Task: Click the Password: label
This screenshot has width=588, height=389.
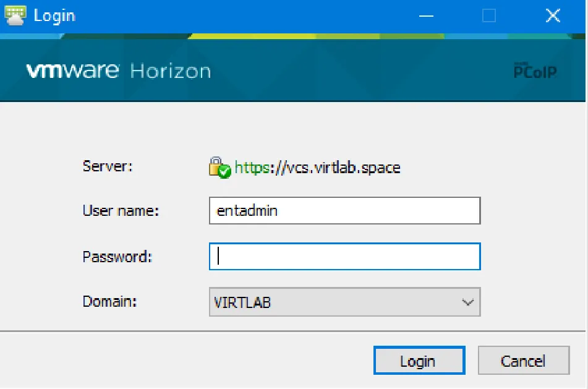Action: click(x=117, y=257)
